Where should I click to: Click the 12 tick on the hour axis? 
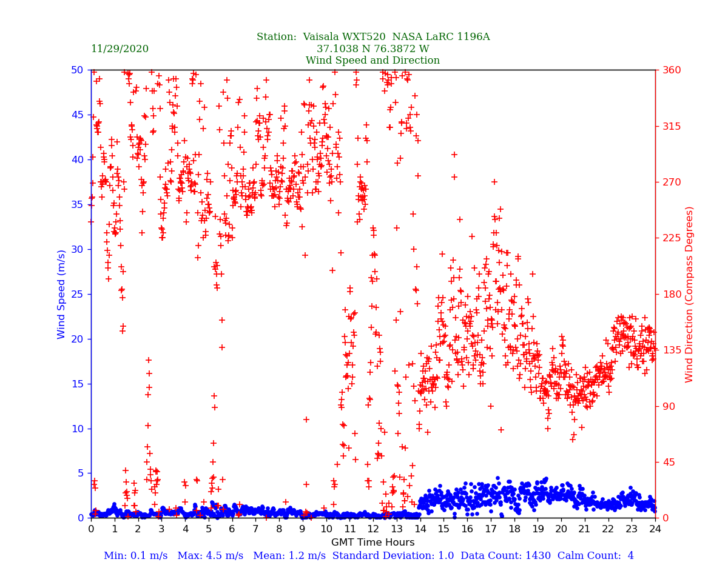[373, 529]
